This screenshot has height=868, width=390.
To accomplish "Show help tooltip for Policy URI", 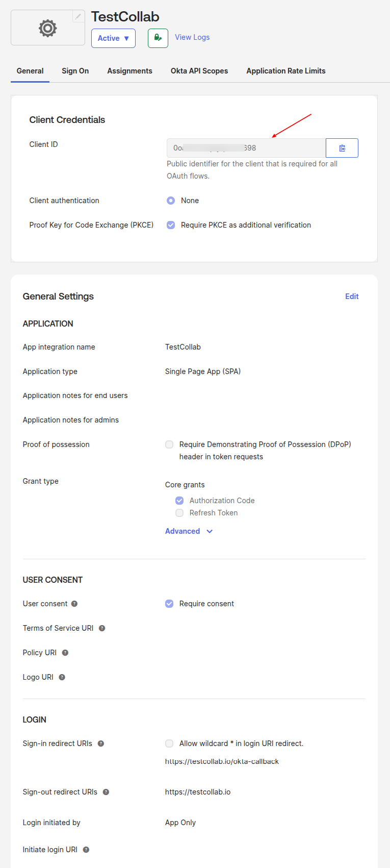I will pyautogui.click(x=65, y=653).
